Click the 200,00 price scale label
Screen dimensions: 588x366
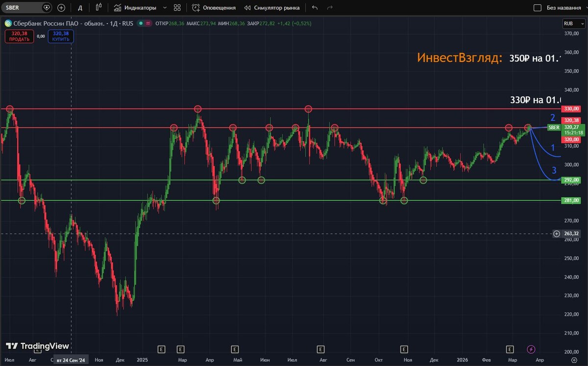[572, 352]
